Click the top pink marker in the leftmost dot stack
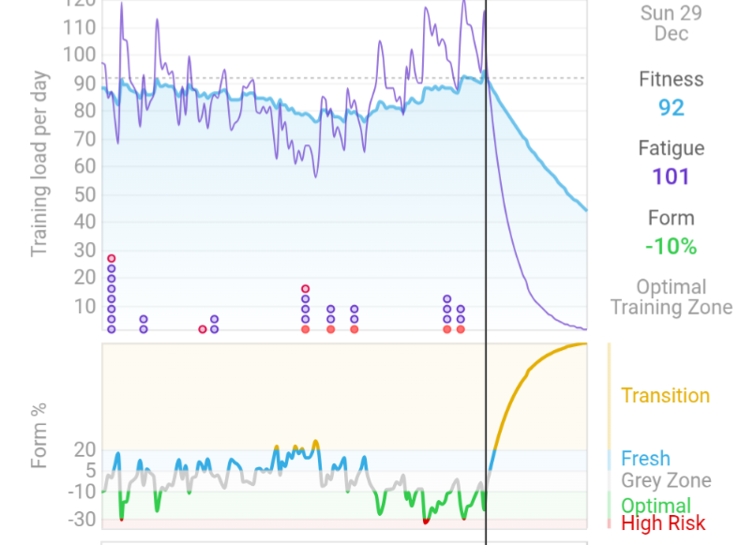 112,258
